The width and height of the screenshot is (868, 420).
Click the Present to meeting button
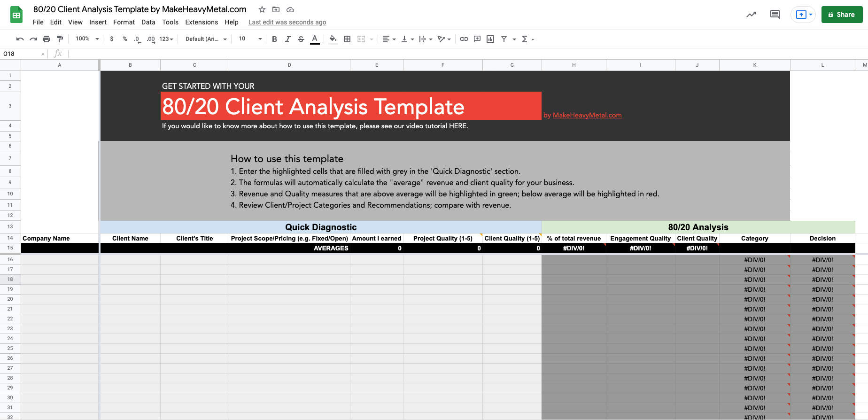(x=803, y=15)
